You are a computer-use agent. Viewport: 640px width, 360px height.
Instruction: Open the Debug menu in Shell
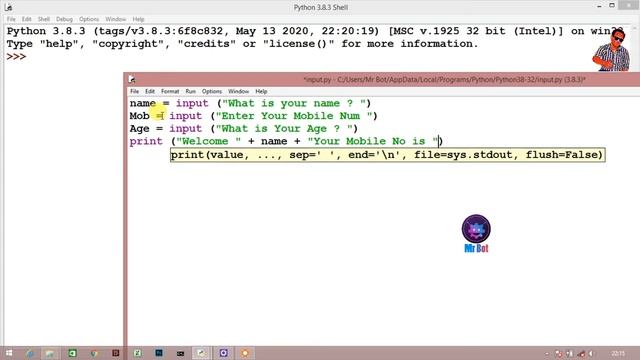(64, 19)
